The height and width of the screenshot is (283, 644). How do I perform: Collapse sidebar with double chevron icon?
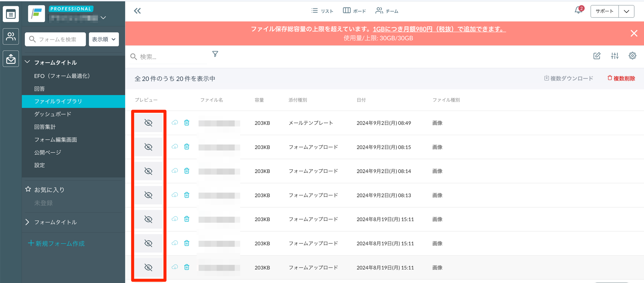[x=137, y=11]
